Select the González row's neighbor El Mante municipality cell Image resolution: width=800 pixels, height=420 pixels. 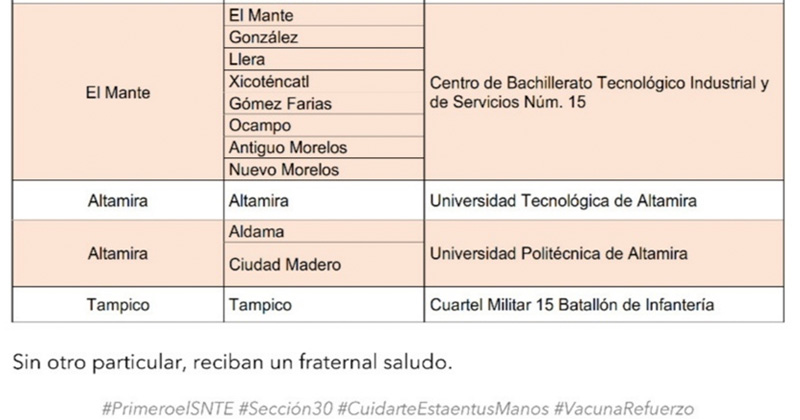[263, 16]
